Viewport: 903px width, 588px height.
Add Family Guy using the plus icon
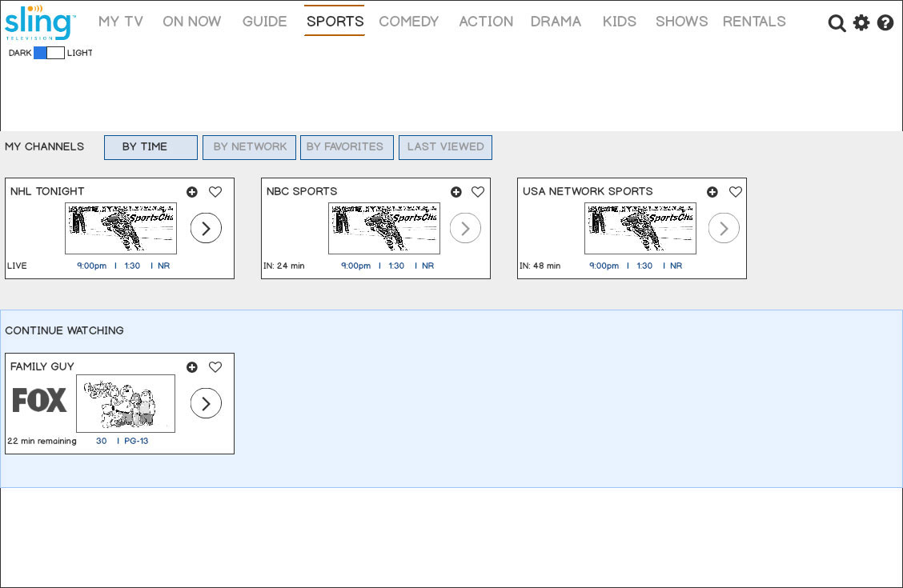192,367
